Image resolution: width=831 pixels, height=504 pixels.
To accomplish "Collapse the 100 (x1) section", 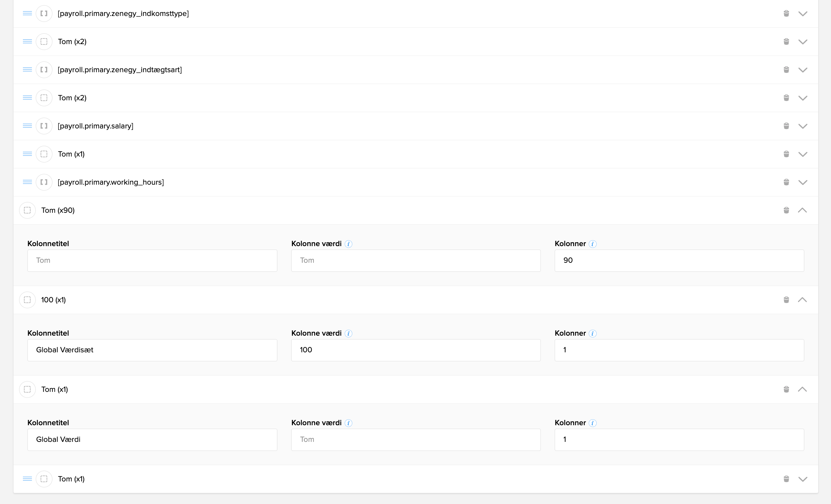I will [802, 300].
